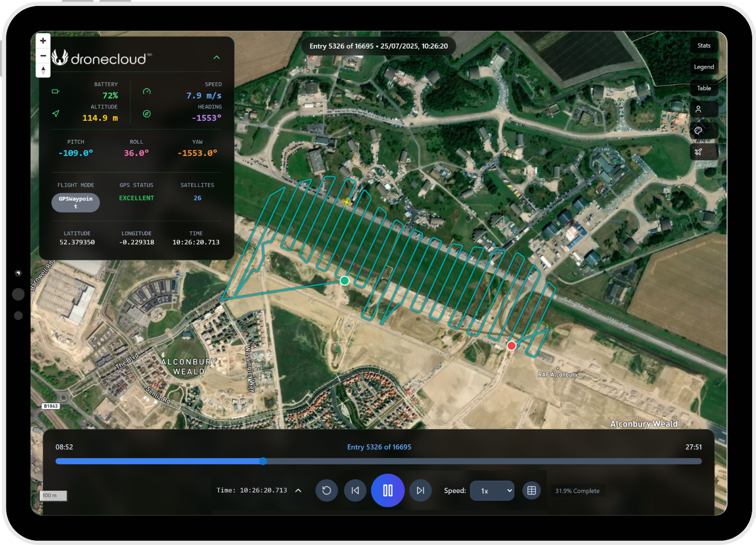Click the airplane icon button
The height and width of the screenshot is (545, 756).
coord(698,152)
